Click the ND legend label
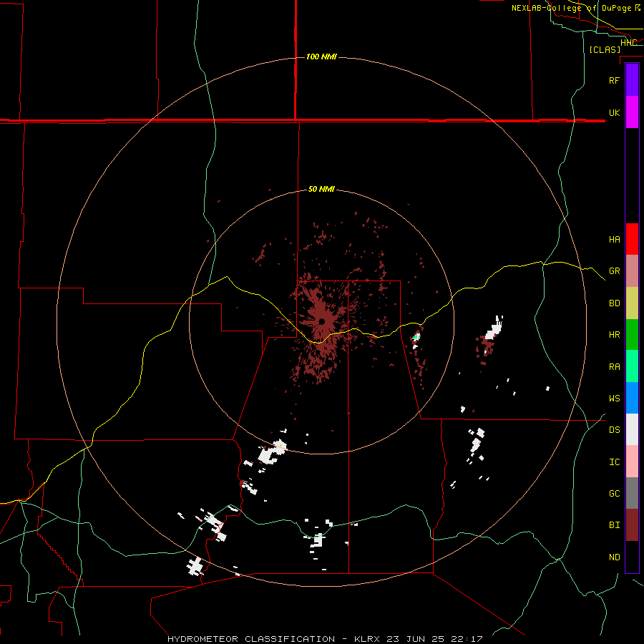 [614, 557]
